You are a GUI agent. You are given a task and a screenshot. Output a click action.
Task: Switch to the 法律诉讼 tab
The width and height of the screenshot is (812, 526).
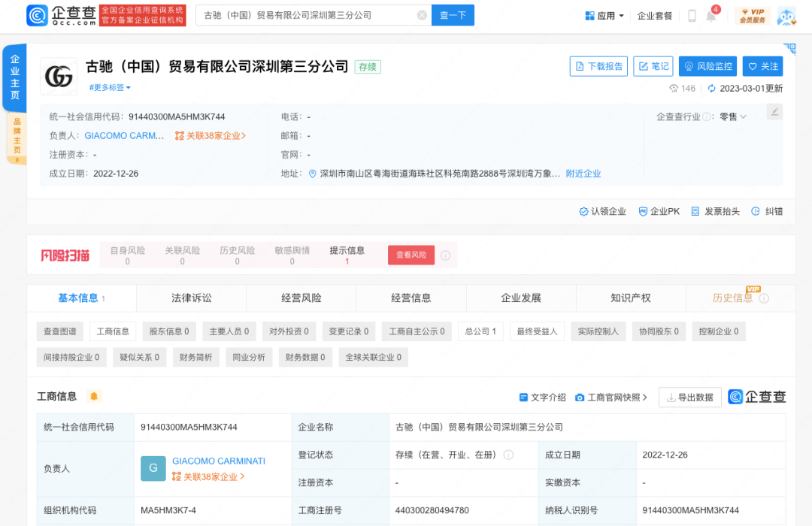pos(192,298)
